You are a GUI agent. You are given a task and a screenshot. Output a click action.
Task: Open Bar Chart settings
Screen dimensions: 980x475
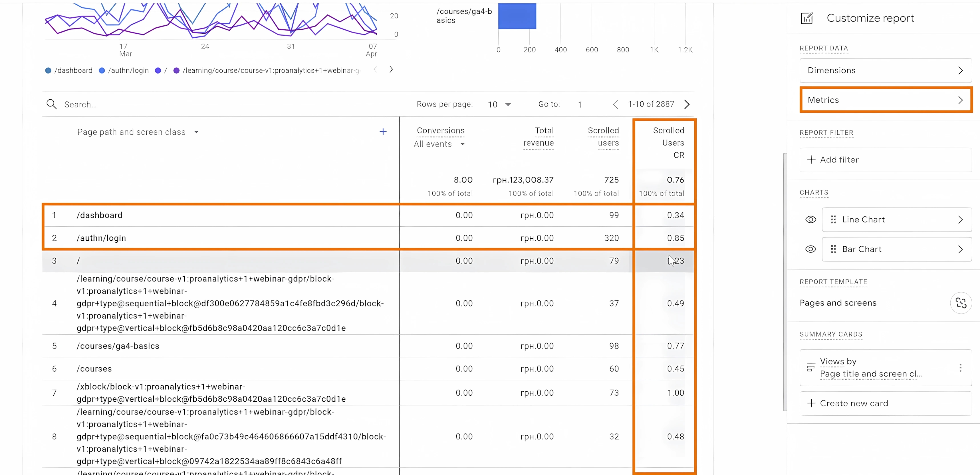897,249
